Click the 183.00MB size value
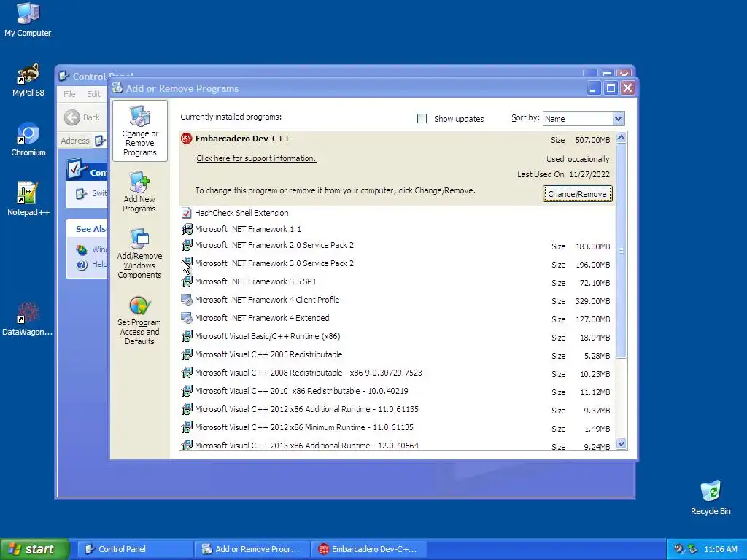Viewport: 747px width, 560px height. coord(592,246)
